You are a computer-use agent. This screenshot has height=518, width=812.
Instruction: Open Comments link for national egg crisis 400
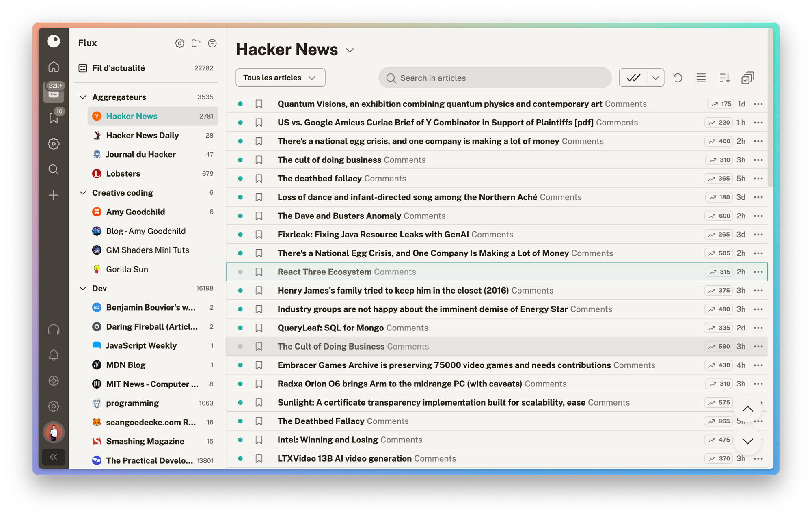(583, 141)
